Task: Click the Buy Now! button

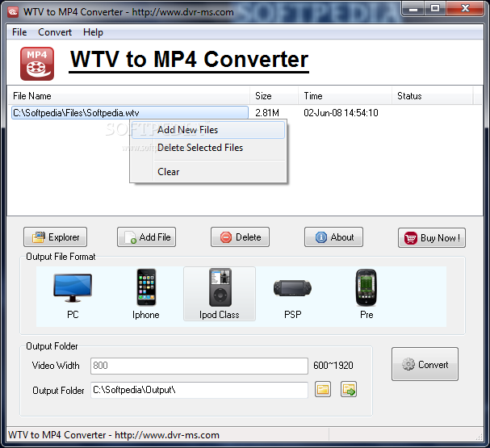Action: pyautogui.click(x=432, y=238)
